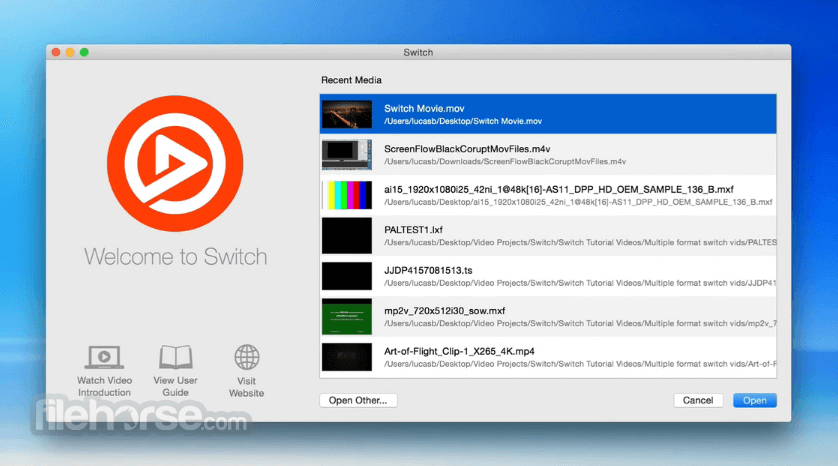Select the Art-of-Flight_Clip-1_X265_4K.mp4 thumbnail
Image resolution: width=838 pixels, height=466 pixels.
click(347, 357)
